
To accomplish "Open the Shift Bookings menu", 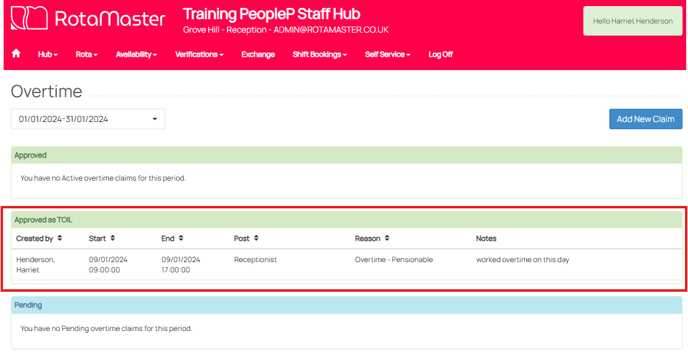I will [x=319, y=54].
